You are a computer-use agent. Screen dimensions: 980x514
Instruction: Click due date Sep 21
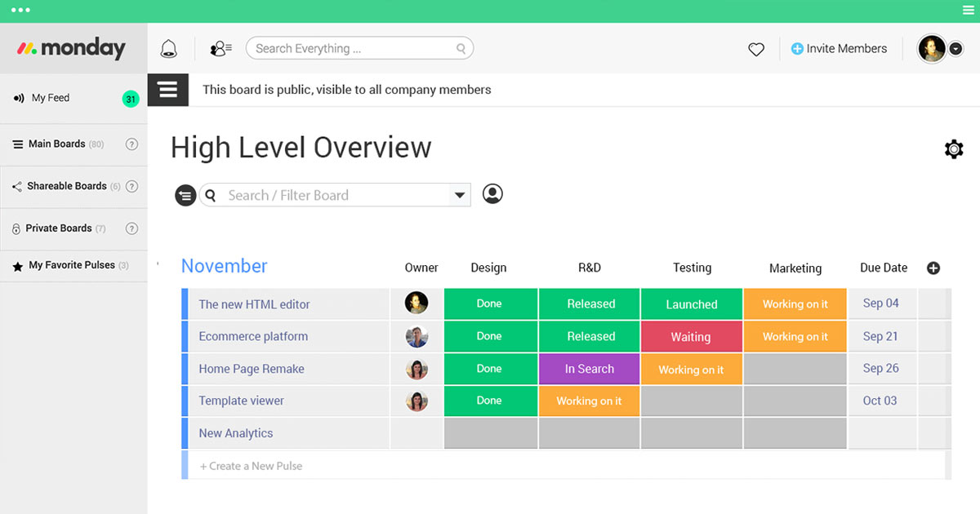pyautogui.click(x=881, y=336)
